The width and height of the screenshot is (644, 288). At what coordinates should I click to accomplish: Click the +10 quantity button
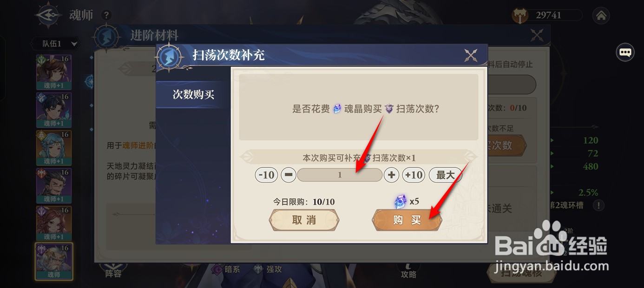[414, 175]
